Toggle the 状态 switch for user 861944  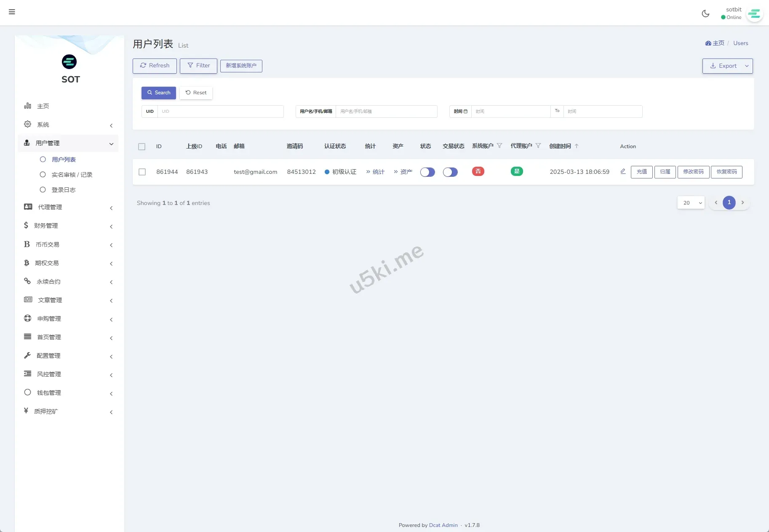click(427, 172)
